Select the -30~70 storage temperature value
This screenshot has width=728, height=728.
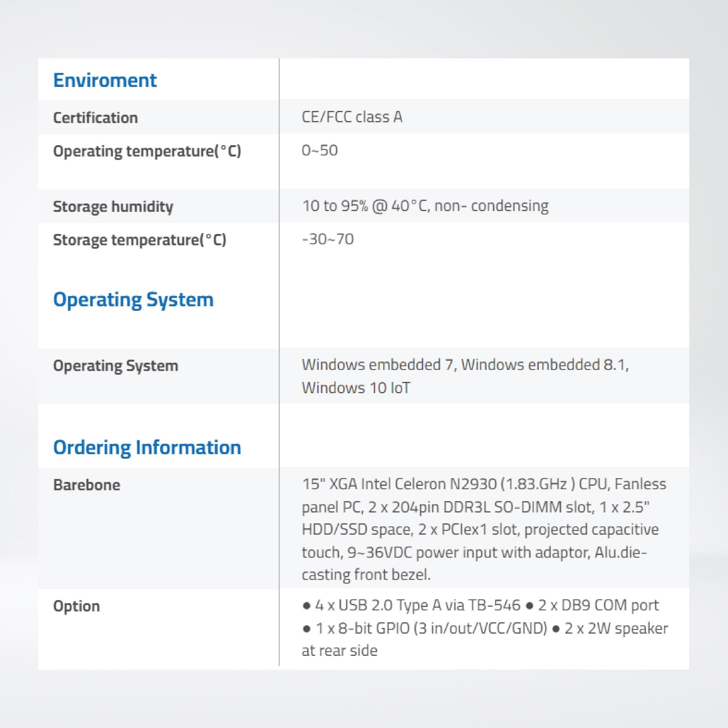pos(328,239)
